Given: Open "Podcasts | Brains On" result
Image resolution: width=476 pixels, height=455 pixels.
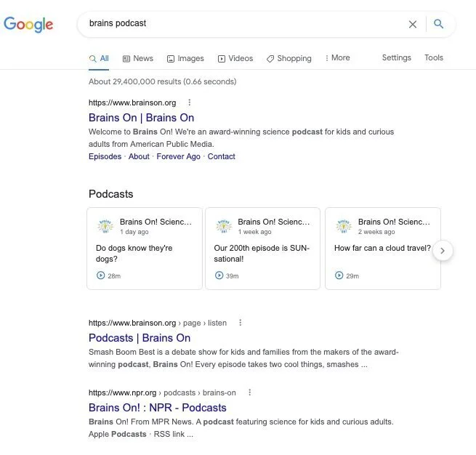Looking at the screenshot, I should [x=140, y=338].
